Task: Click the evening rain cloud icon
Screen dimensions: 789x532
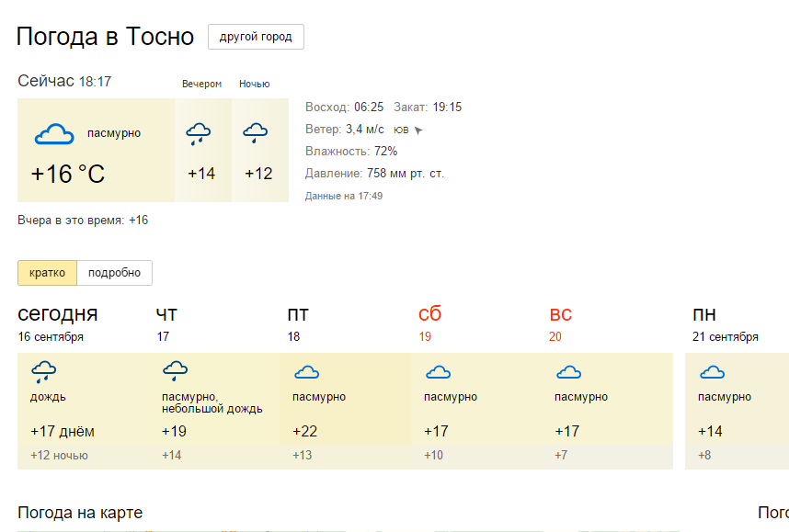Action: [x=199, y=134]
